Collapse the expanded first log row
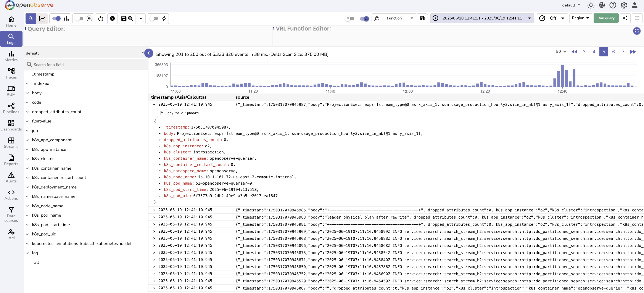Screen dimensions: 644x293 click(x=154, y=105)
